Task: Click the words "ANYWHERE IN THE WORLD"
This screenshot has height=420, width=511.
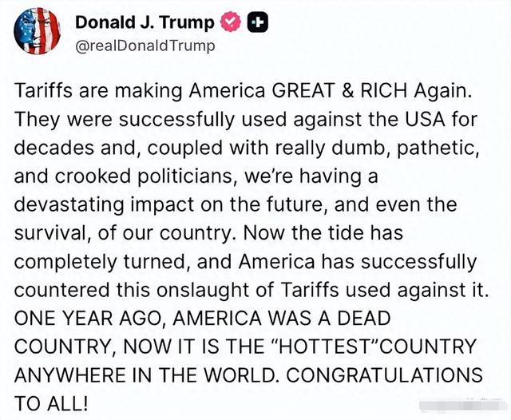Action: click(x=147, y=375)
